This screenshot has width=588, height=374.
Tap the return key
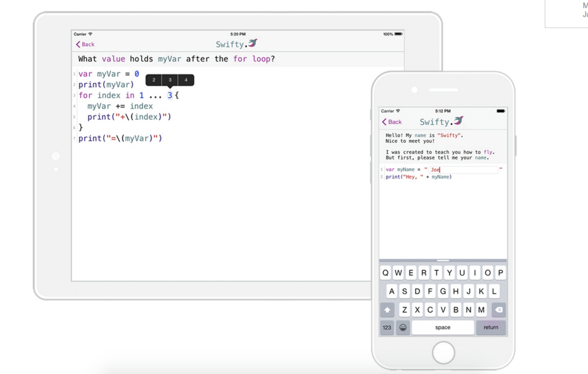[x=491, y=327]
